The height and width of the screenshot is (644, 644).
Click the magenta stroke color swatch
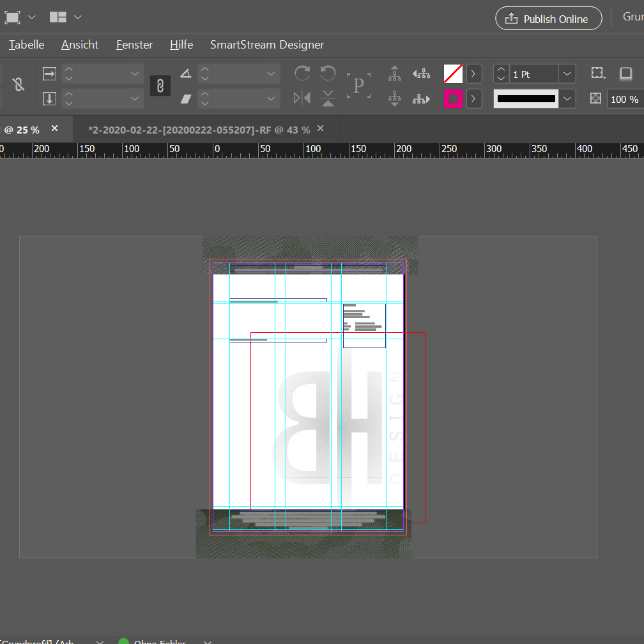453,99
